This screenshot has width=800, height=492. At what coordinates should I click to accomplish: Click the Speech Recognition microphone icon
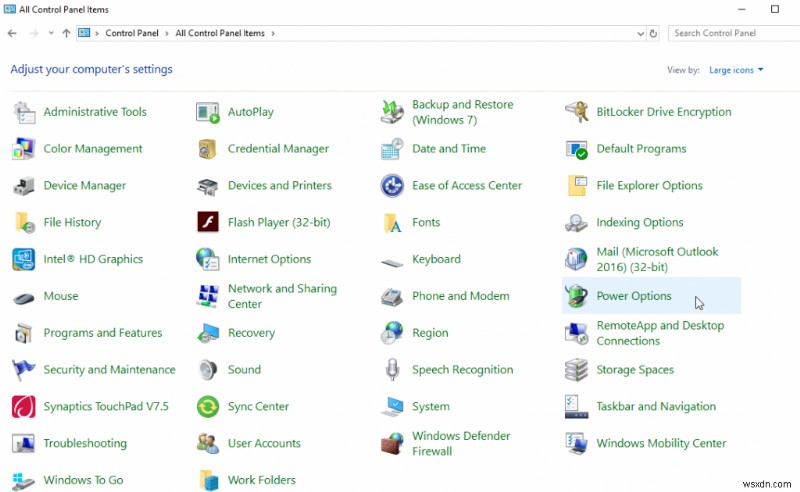[x=392, y=370]
